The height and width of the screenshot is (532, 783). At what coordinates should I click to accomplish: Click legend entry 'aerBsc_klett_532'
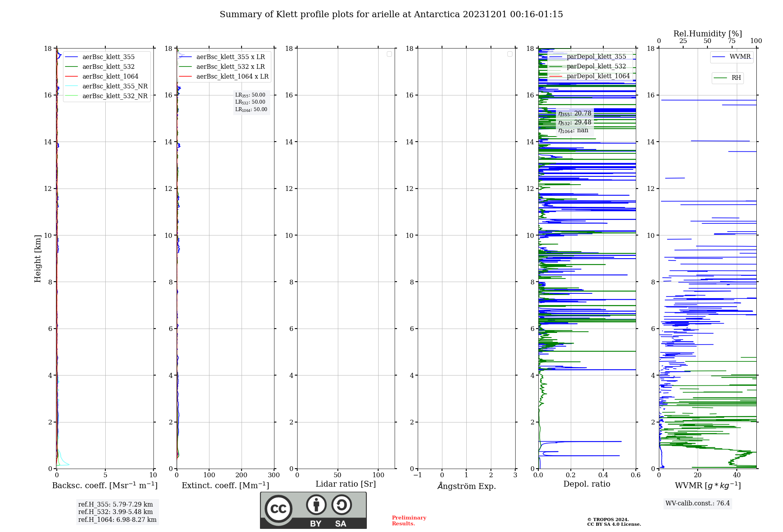pyautogui.click(x=108, y=67)
